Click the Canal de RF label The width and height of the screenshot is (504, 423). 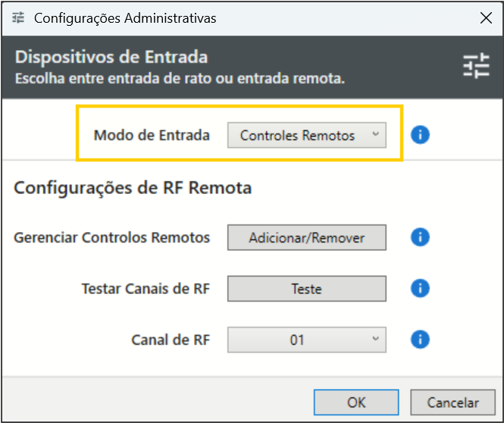point(171,340)
